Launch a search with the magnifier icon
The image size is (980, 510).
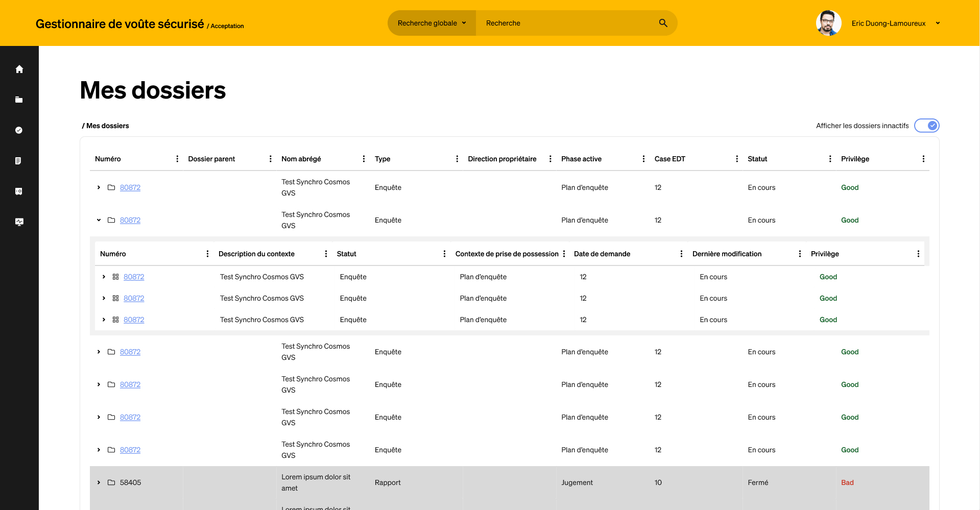(x=662, y=23)
